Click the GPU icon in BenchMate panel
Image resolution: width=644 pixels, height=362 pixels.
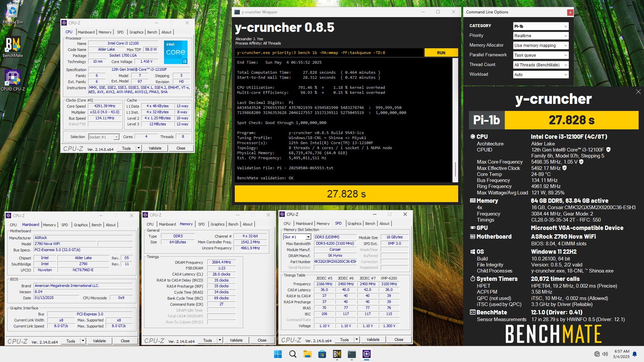tap(473, 228)
